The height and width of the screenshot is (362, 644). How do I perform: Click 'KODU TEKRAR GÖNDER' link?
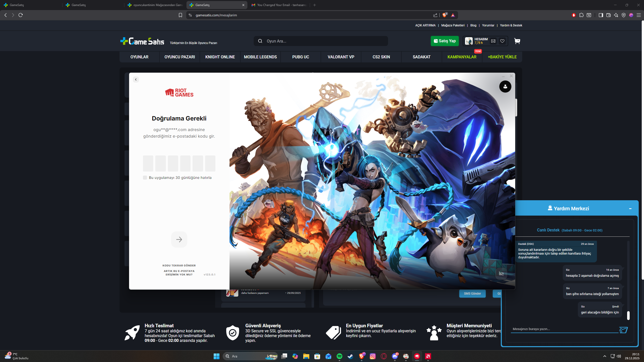[x=179, y=266]
